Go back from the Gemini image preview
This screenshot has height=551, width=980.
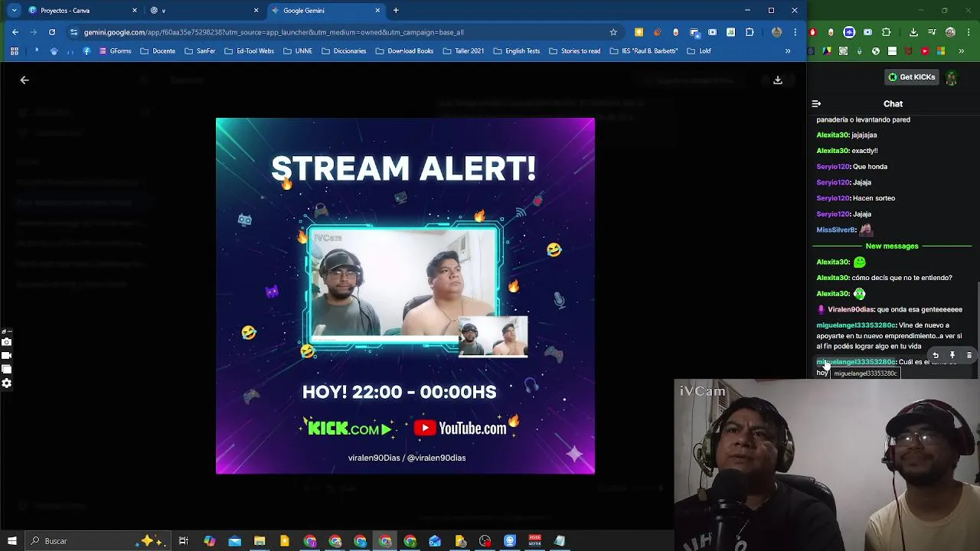(24, 80)
